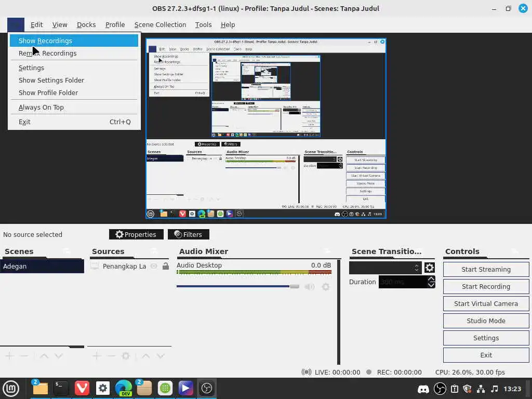This screenshot has height=399, width=532.
Task: Select Settings in the File menu
Action: click(74, 68)
